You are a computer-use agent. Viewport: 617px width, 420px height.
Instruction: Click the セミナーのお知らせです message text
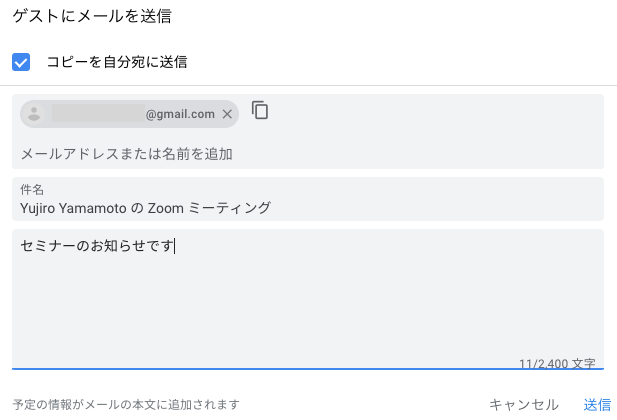[97, 246]
